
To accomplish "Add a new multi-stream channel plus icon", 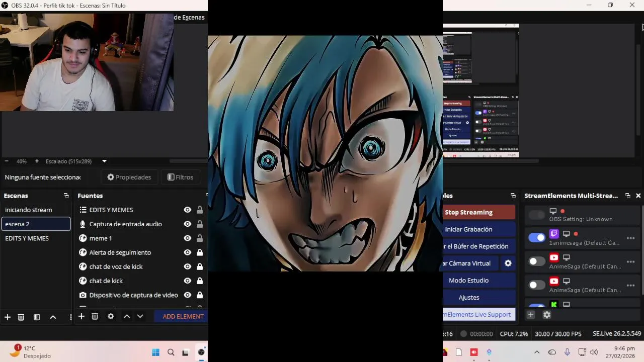I will pos(531,315).
